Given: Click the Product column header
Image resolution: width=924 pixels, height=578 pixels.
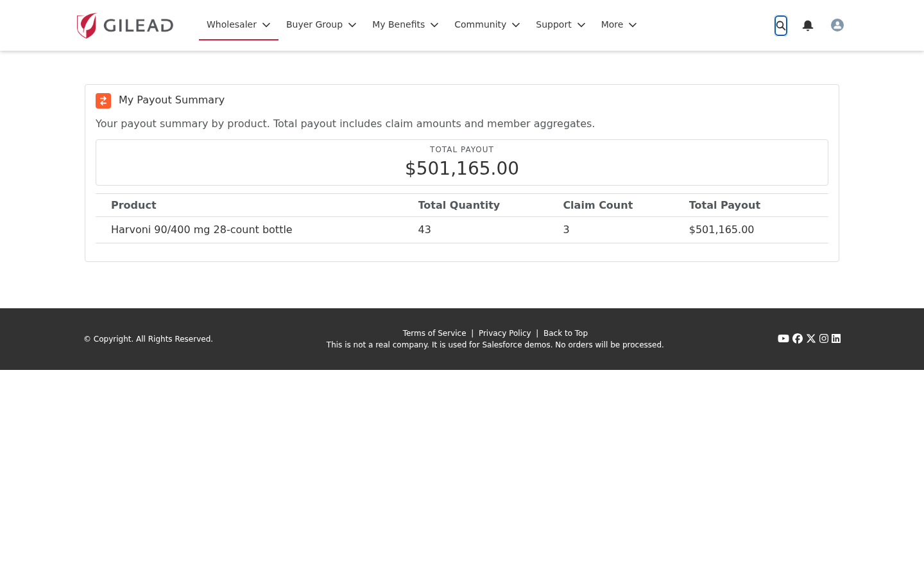Looking at the screenshot, I should point(133,206).
